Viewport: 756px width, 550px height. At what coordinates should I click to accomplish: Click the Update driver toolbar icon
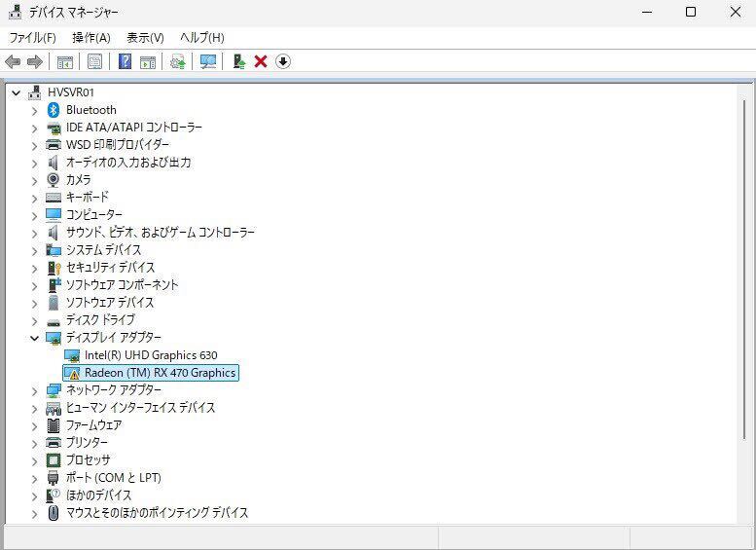click(x=177, y=61)
